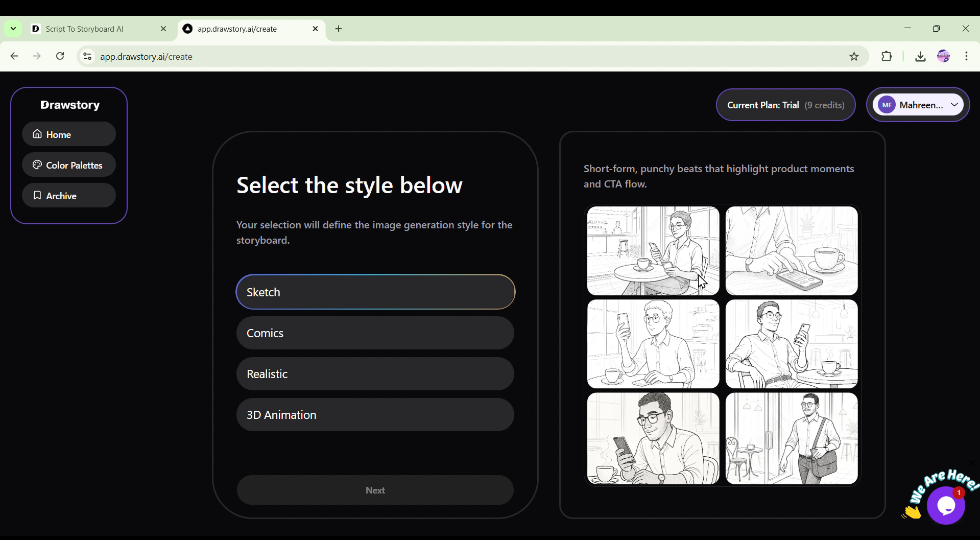Open Color Palettes in sidebar

tap(69, 165)
